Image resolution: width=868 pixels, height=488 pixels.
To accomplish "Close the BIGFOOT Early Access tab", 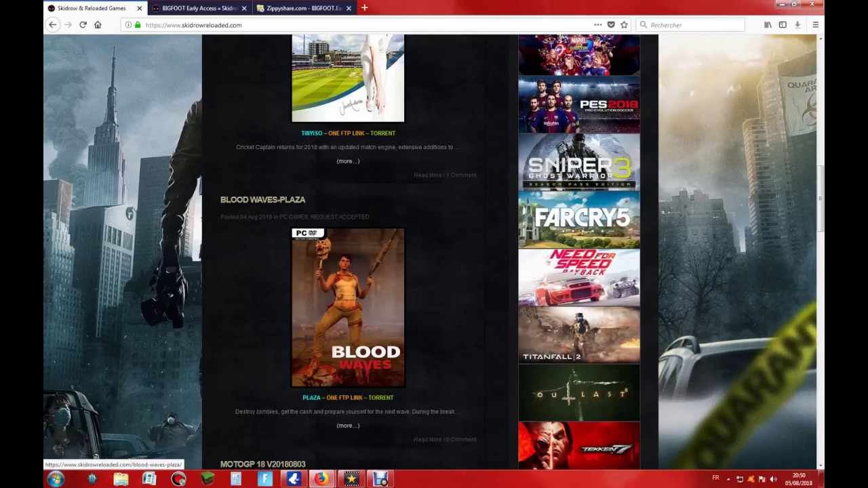I will pos(244,8).
